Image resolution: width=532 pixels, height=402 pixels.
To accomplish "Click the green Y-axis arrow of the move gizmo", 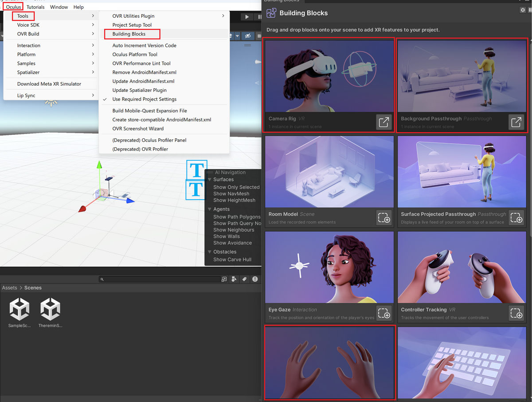I will point(99,165).
